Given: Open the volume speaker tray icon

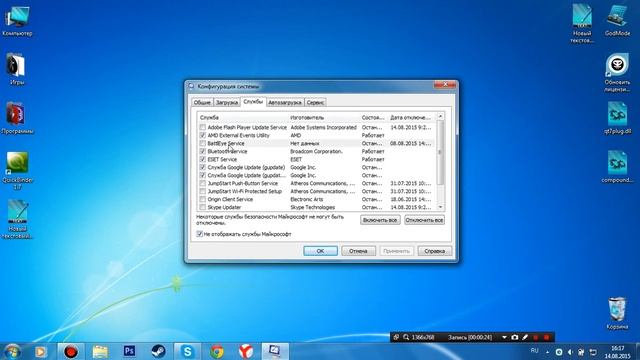Looking at the screenshot, I should 570,352.
